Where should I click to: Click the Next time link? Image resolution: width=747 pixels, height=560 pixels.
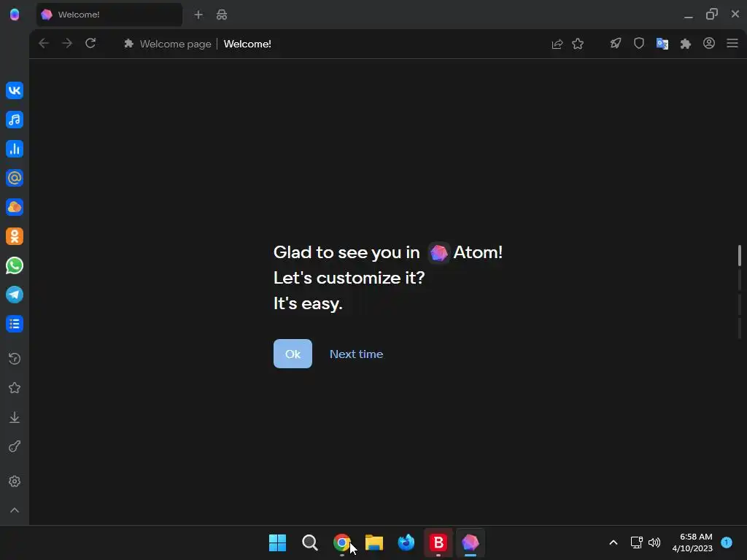[356, 354]
